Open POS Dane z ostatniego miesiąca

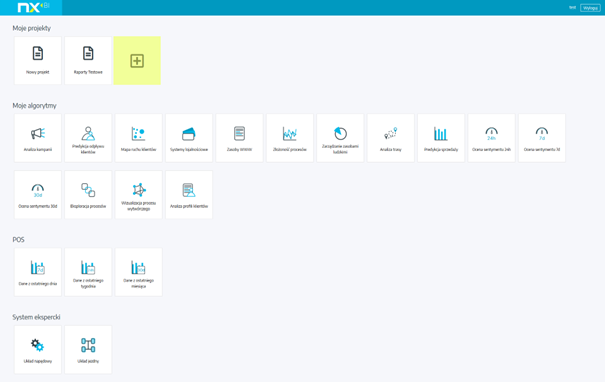(139, 272)
